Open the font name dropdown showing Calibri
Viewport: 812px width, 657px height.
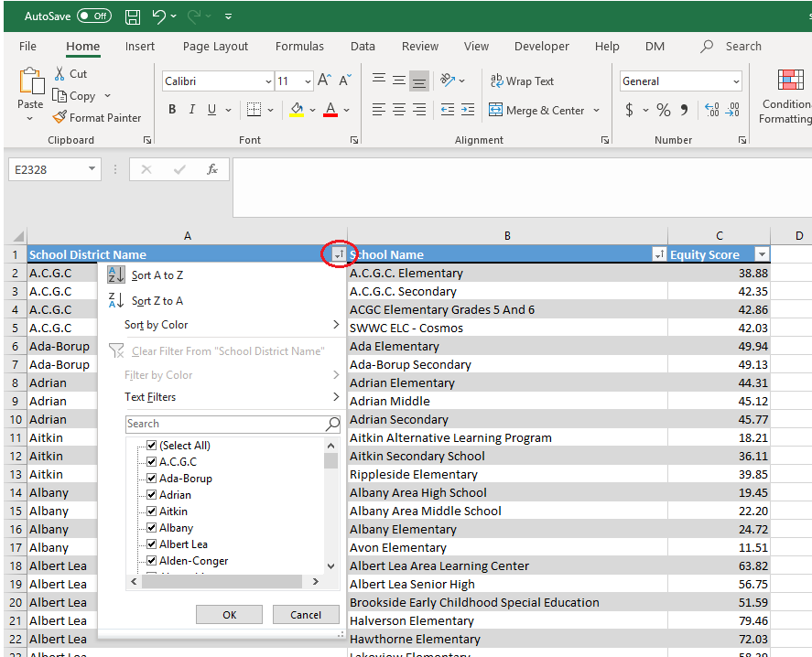pos(268,81)
